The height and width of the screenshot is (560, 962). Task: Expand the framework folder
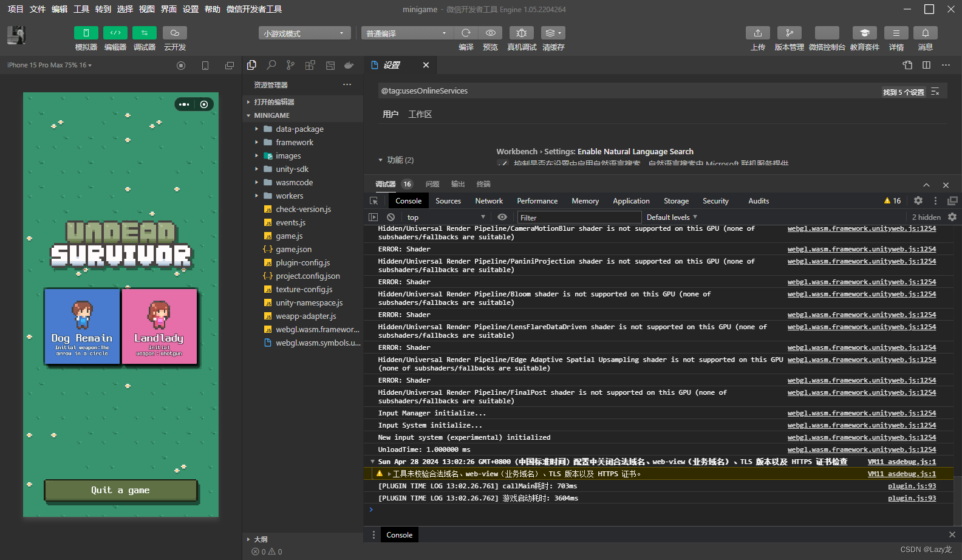(302, 142)
